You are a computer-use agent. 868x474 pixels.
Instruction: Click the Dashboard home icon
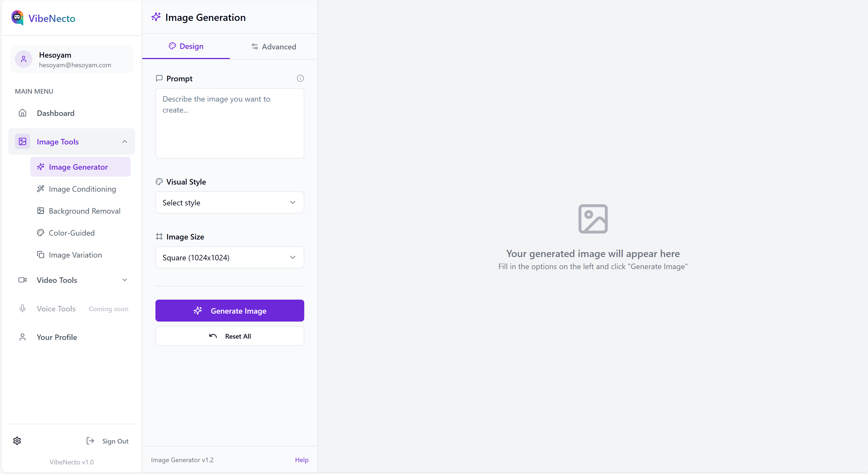click(23, 113)
